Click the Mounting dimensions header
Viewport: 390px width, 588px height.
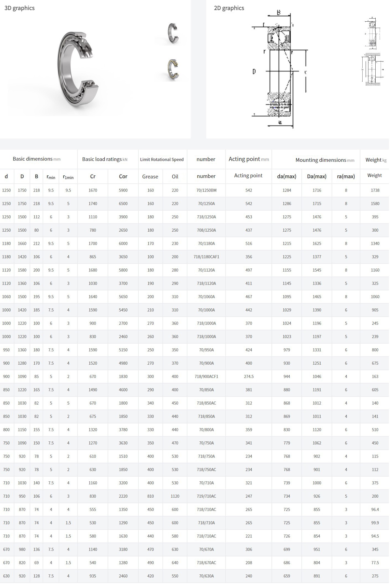325,160
